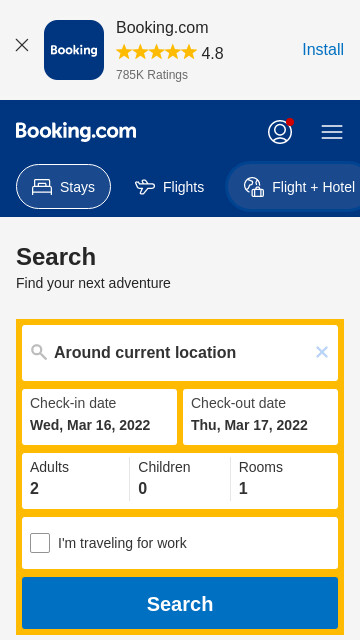This screenshot has height=640, width=360.
Task: Expand the Children count selector
Action: pyautogui.click(x=180, y=481)
